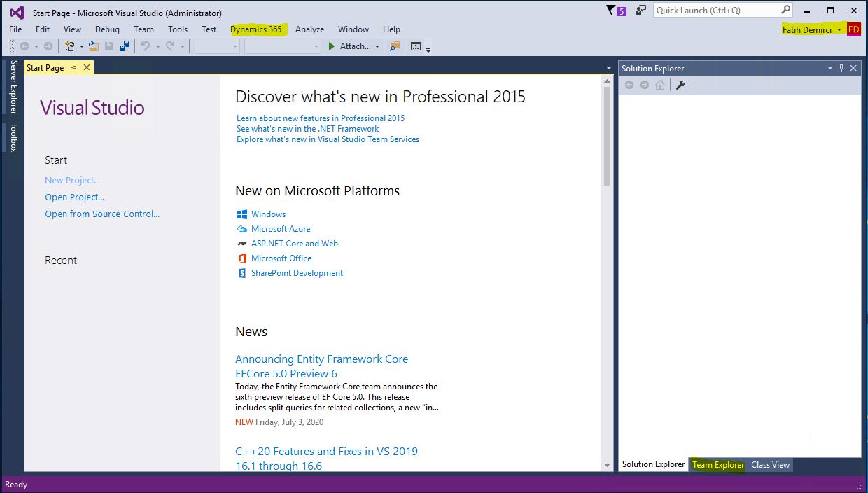
Task: Open the Solution Platforms combo box
Action: 282,46
